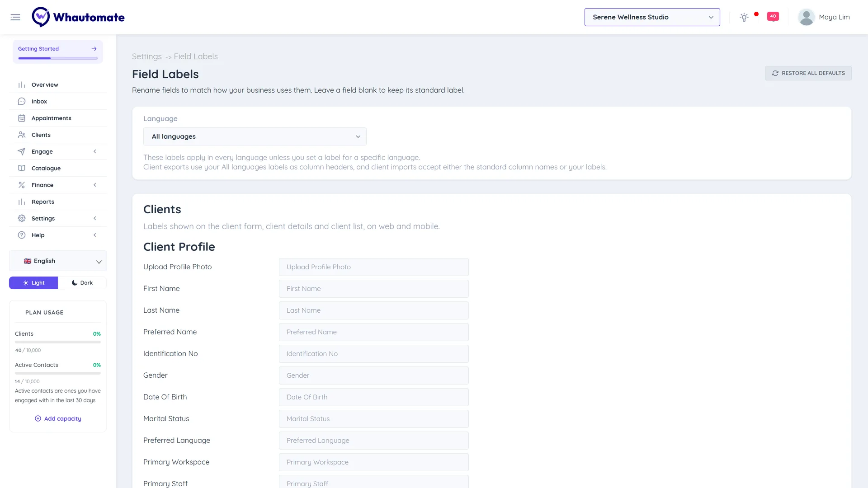868x488 pixels.
Task: Click the Upload Profile Photo input field
Action: point(373,267)
